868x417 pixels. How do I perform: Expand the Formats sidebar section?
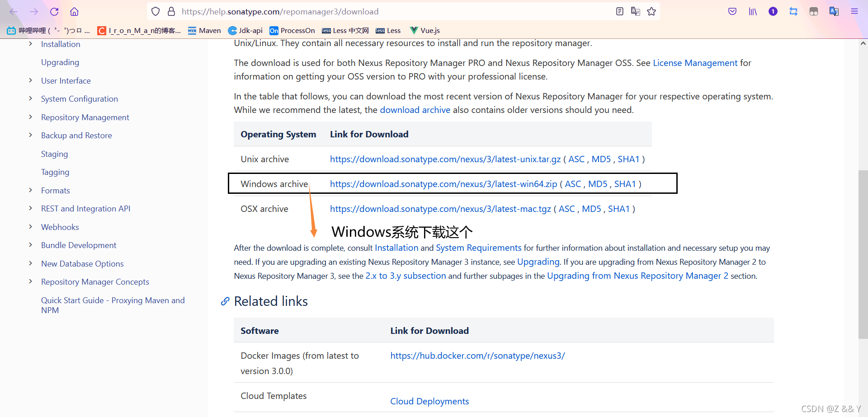point(30,190)
